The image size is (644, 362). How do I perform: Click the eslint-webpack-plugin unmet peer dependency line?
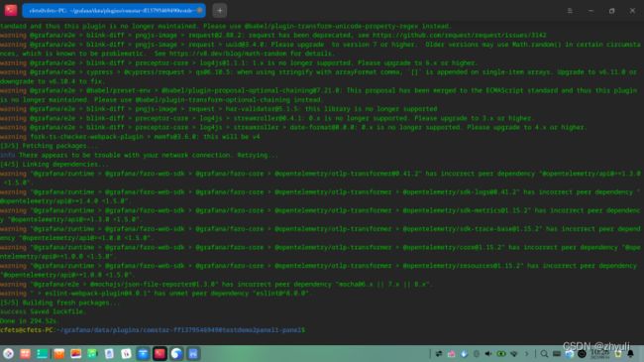click(155, 294)
